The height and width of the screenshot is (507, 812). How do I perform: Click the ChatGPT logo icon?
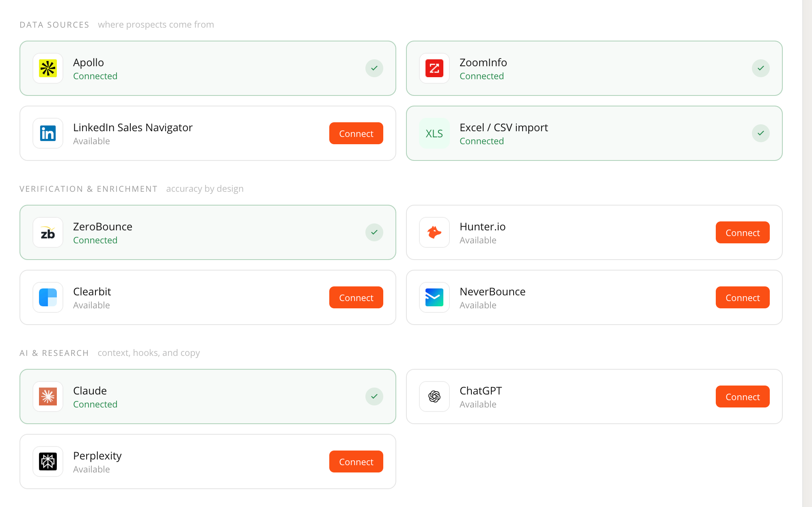pos(434,396)
